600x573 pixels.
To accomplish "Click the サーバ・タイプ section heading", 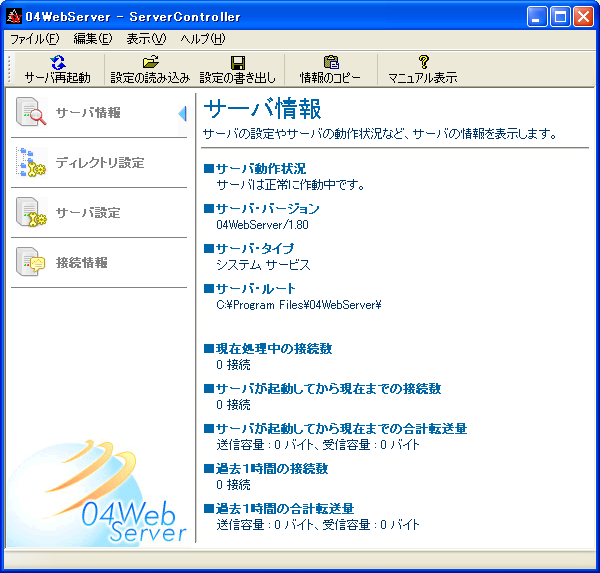I will [249, 248].
